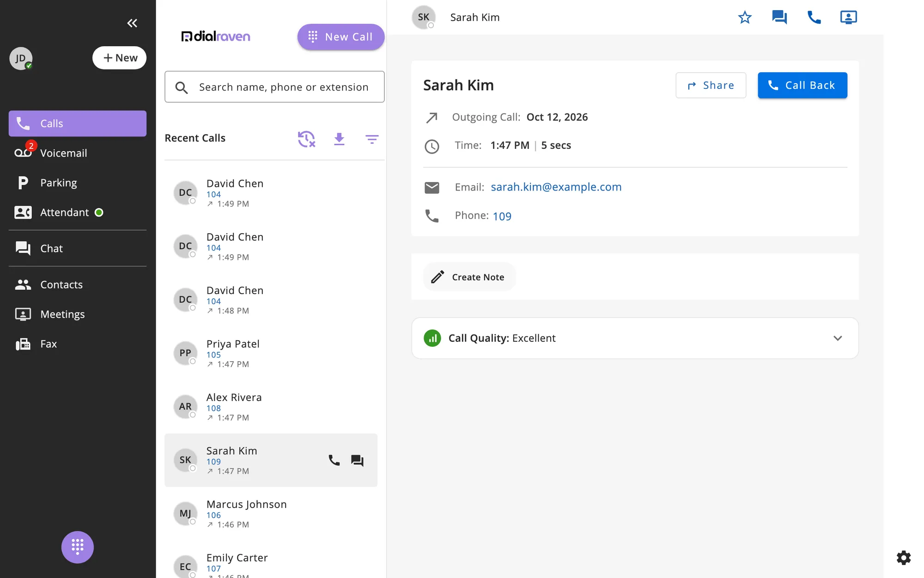Start a New Call
924x578 pixels.
(341, 37)
